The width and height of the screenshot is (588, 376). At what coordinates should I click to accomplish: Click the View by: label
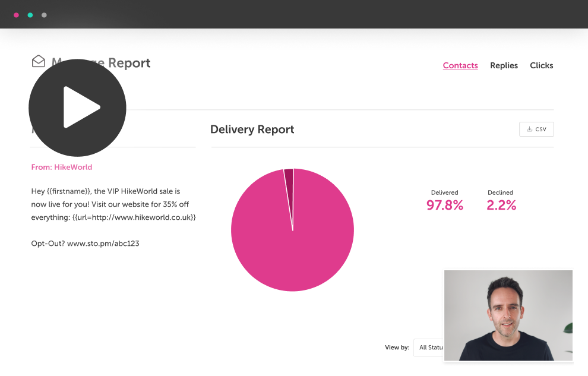(397, 347)
